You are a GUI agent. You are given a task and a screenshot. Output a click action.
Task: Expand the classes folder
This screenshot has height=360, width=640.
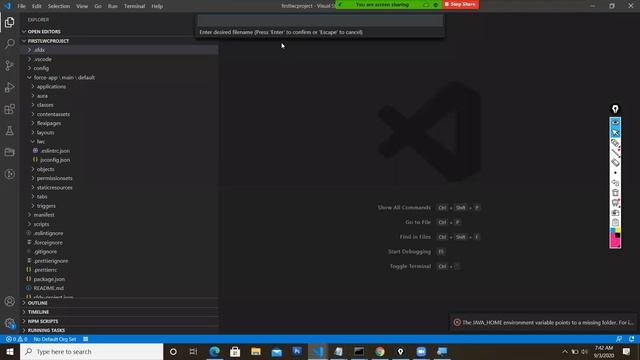pyautogui.click(x=120, y=105)
